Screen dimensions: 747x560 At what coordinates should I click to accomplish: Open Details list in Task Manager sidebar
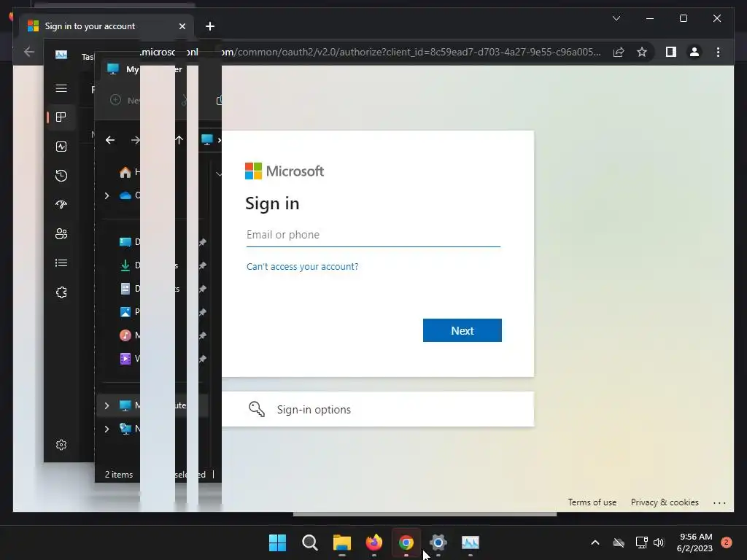click(61, 262)
